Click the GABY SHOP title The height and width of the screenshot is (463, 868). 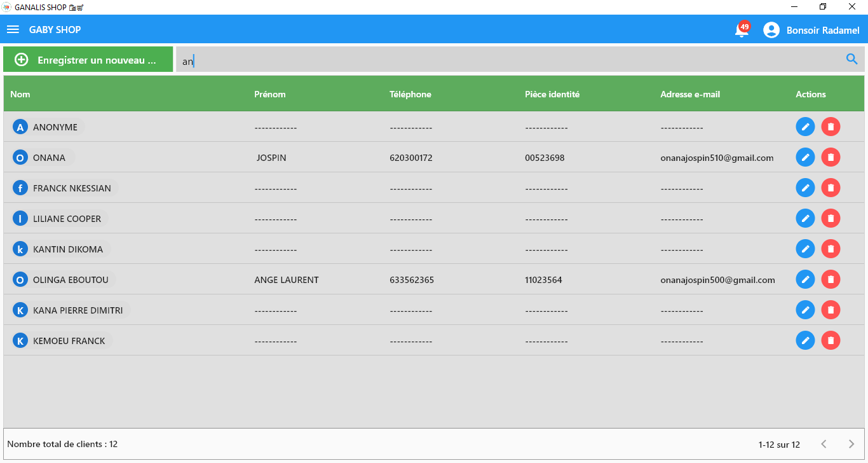click(x=55, y=30)
